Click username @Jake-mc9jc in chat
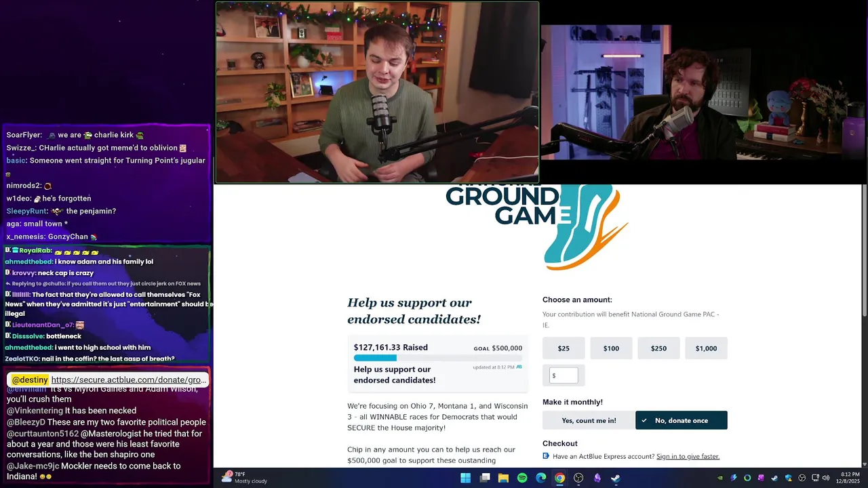This screenshot has height=488, width=868. pos(33,466)
